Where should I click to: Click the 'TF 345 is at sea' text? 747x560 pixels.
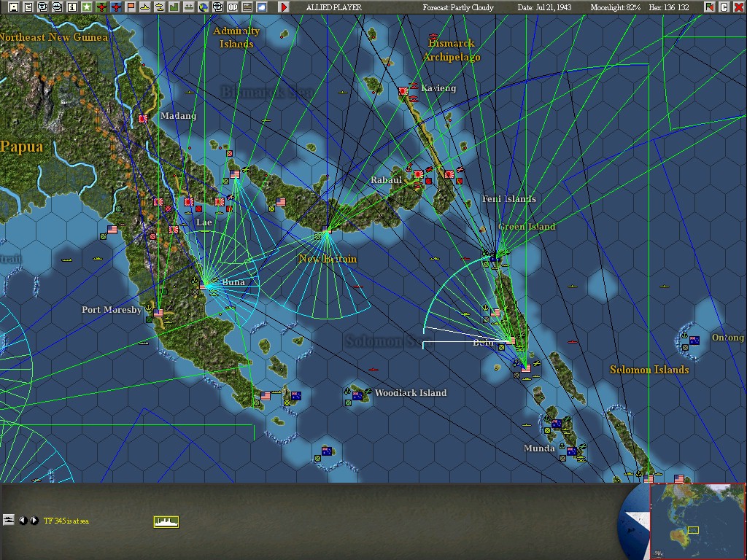(66, 521)
